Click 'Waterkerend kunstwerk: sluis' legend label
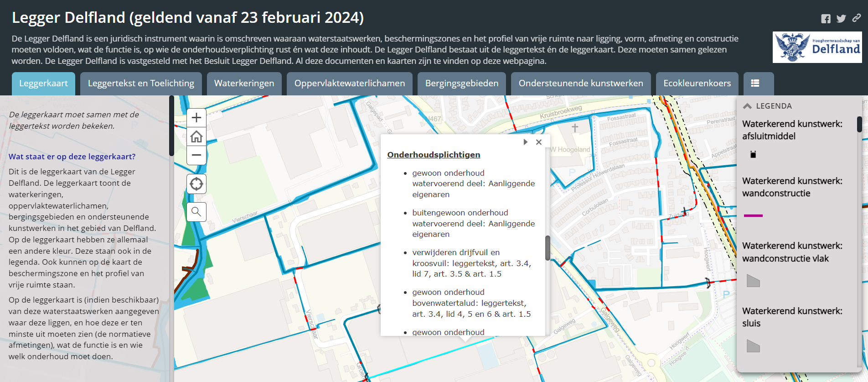The width and height of the screenshot is (868, 382). click(x=792, y=317)
